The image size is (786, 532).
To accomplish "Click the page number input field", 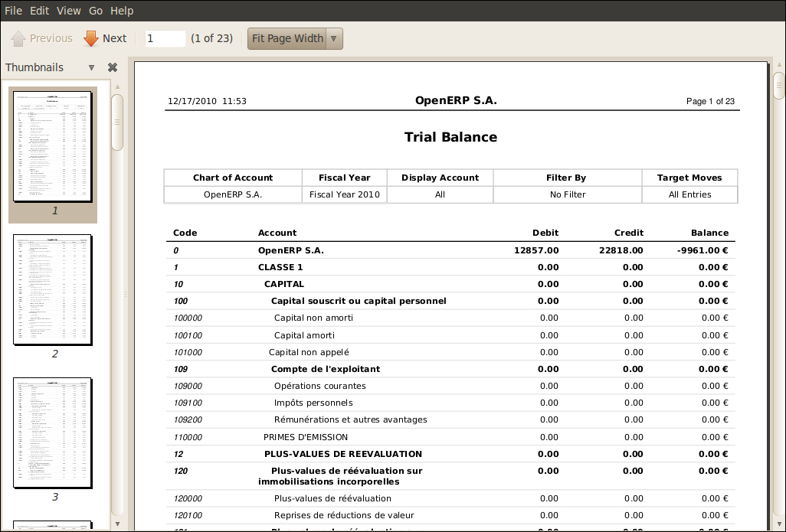I will (x=165, y=38).
